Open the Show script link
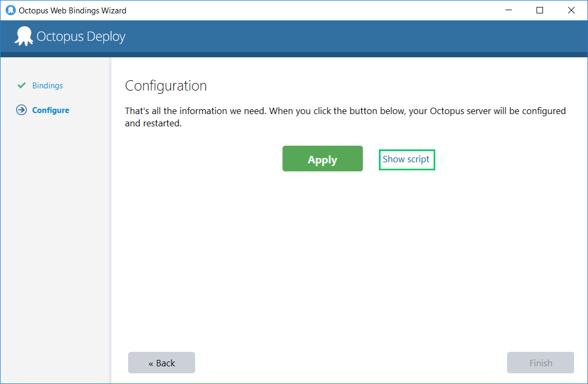Screen dimensions: 588x384 pos(406,160)
